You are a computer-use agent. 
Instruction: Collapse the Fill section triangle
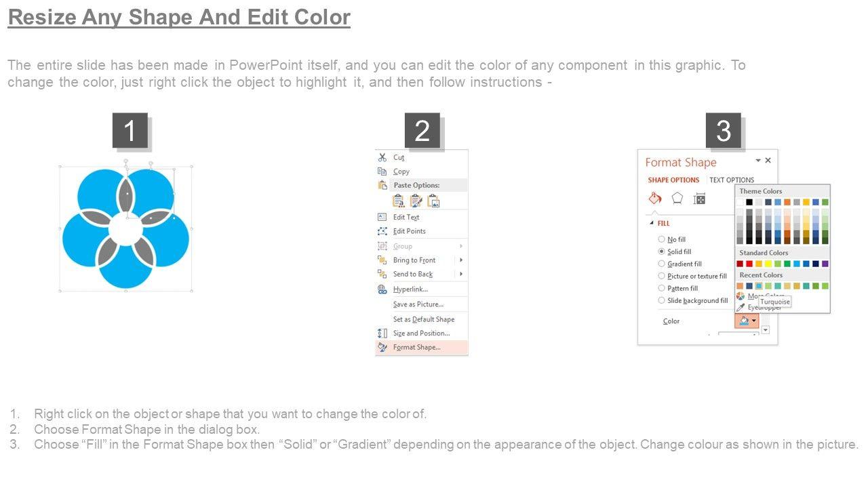[x=652, y=223]
